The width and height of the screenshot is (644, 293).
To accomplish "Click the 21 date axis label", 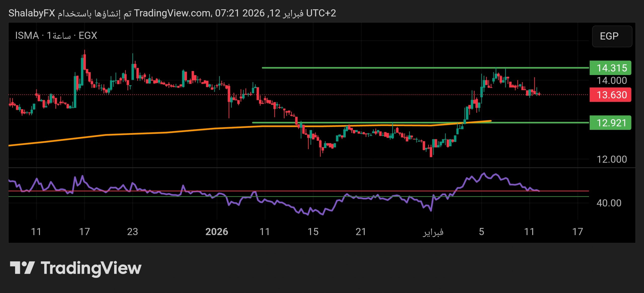I will coord(361,232).
